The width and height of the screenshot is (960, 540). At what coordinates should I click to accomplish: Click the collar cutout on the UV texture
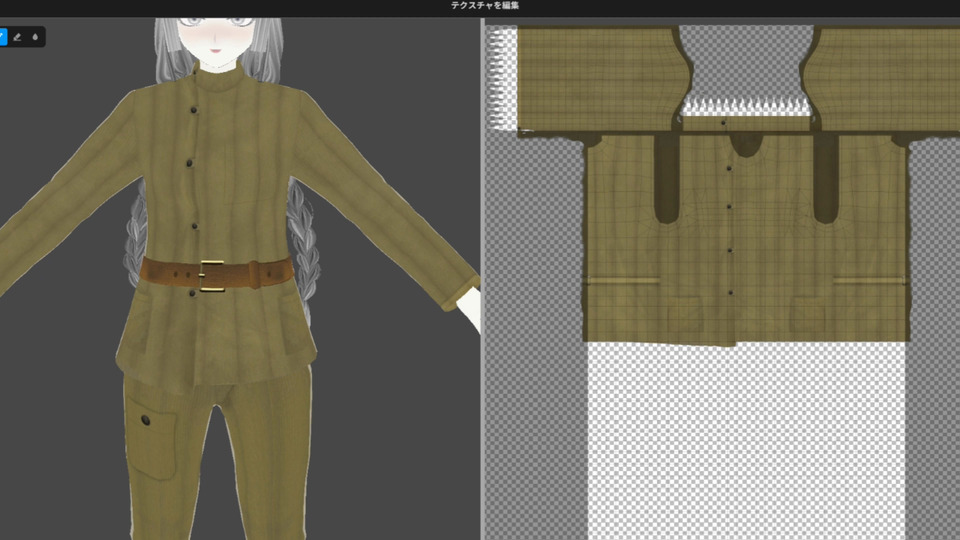pos(746,146)
